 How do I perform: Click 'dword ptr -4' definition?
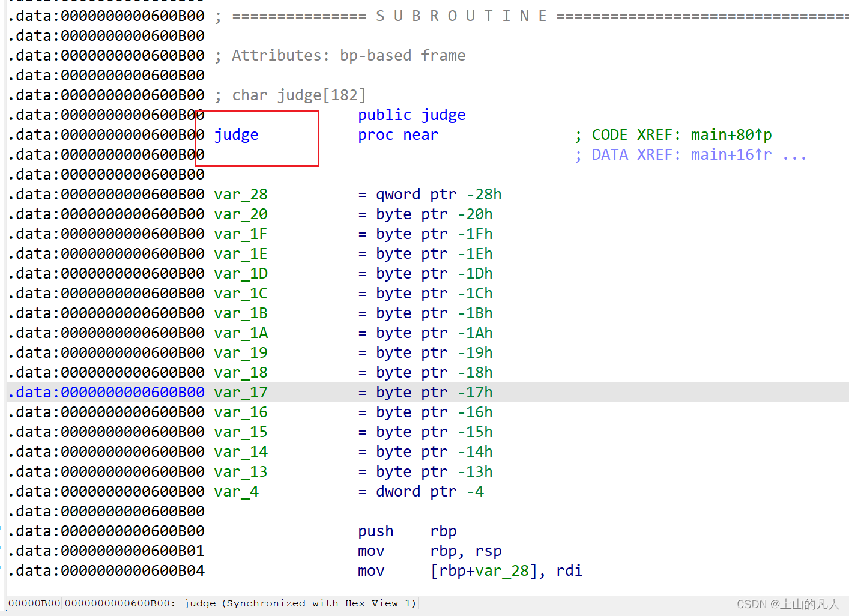point(430,492)
